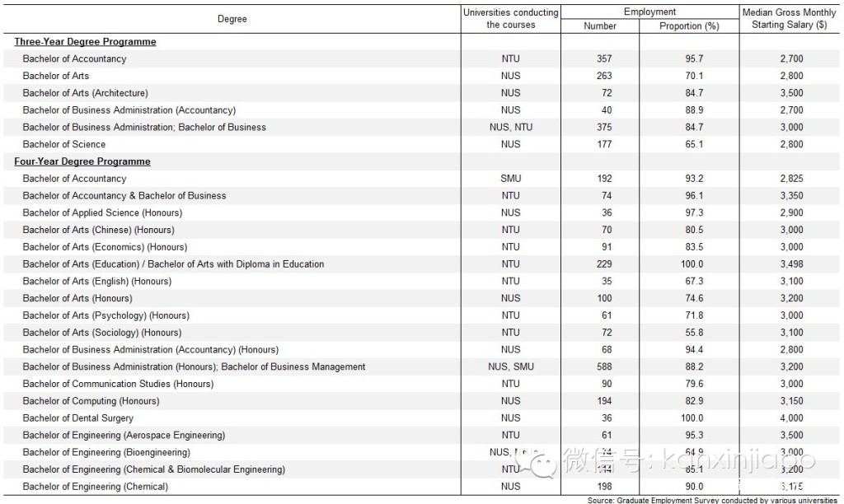The image size is (844, 504).
Task: Select the Bachelor of Science row label
Action: pyautogui.click(x=63, y=144)
